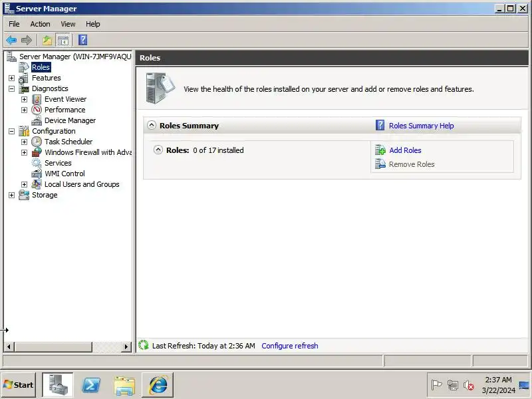Viewport: 532px width, 399px height.
Task: Click the tree pane scroll left arrow
Action: (x=9, y=346)
